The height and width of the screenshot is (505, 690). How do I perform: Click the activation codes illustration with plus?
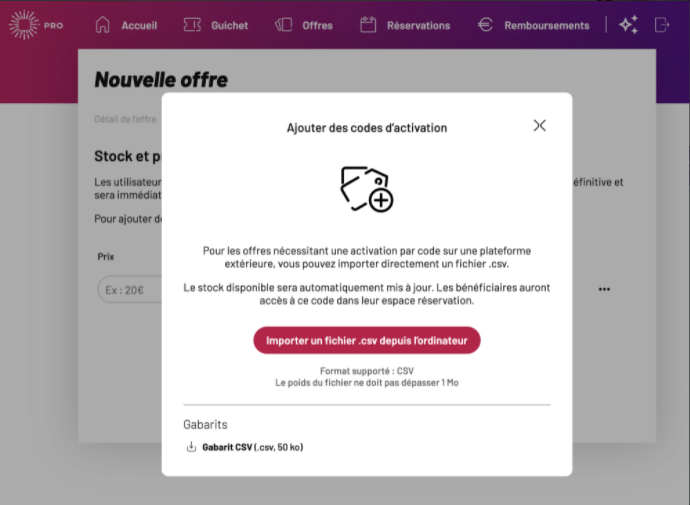(x=367, y=189)
